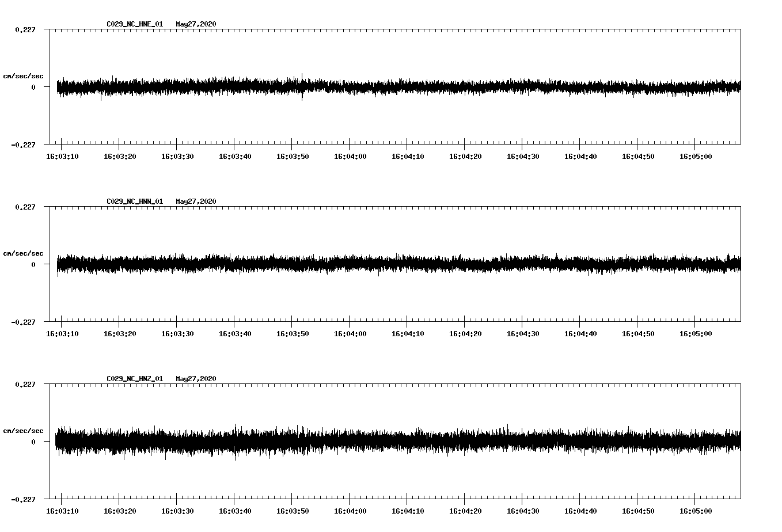Click the cm/sec/sec unit label of HNE plot
Screen dimensions: 782x532
[x=23, y=76]
